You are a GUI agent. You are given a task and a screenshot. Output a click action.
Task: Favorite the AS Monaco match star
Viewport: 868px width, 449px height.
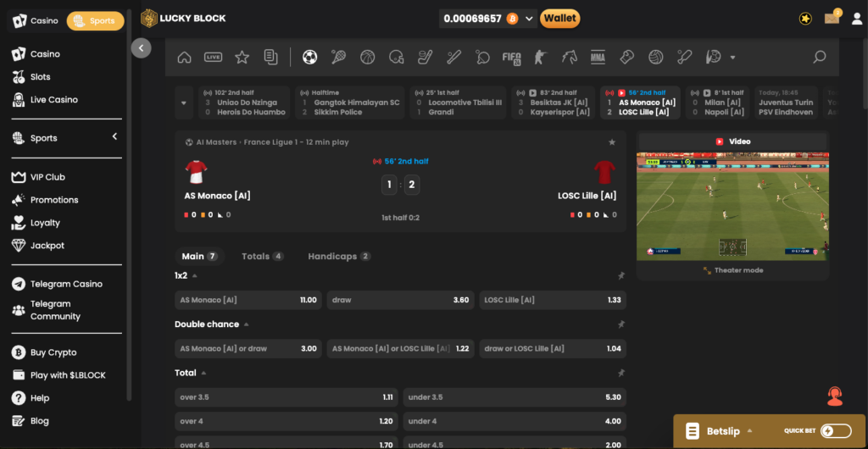coord(612,142)
